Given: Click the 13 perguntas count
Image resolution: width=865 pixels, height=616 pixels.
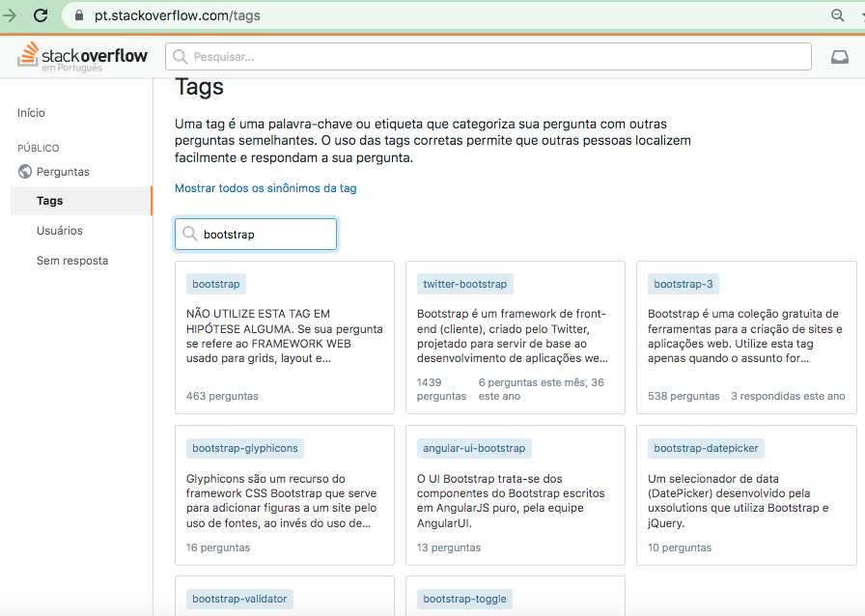Looking at the screenshot, I should tap(449, 547).
